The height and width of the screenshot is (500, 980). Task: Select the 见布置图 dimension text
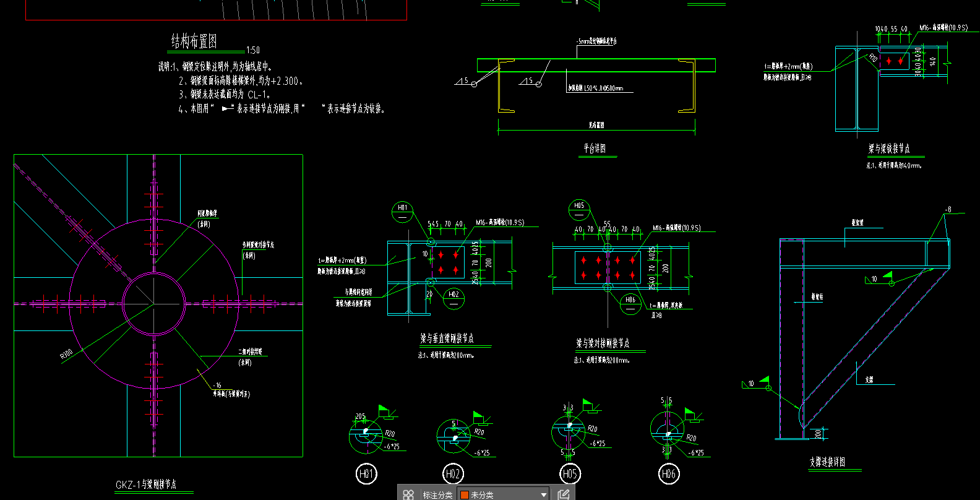(x=596, y=125)
